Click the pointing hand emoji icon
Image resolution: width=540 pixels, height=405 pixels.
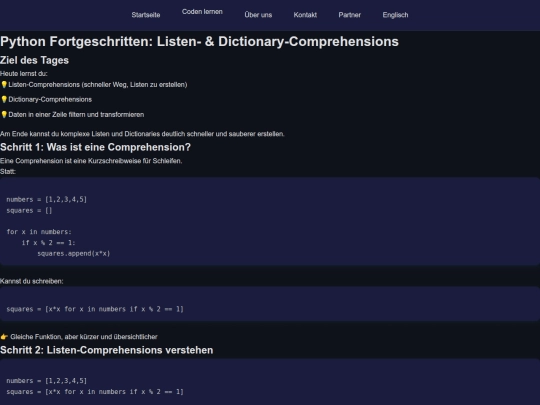(x=4, y=337)
